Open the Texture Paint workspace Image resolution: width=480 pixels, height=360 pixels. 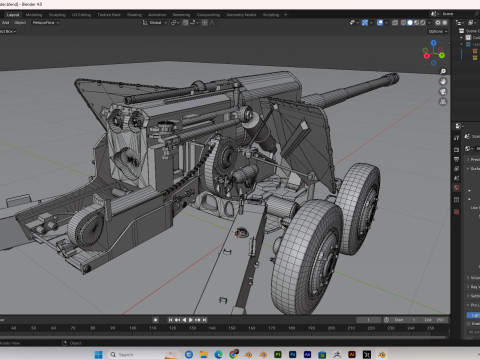click(109, 15)
